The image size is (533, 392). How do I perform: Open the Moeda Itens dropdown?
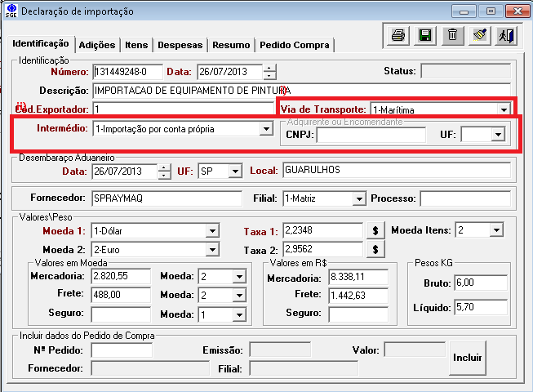point(496,231)
